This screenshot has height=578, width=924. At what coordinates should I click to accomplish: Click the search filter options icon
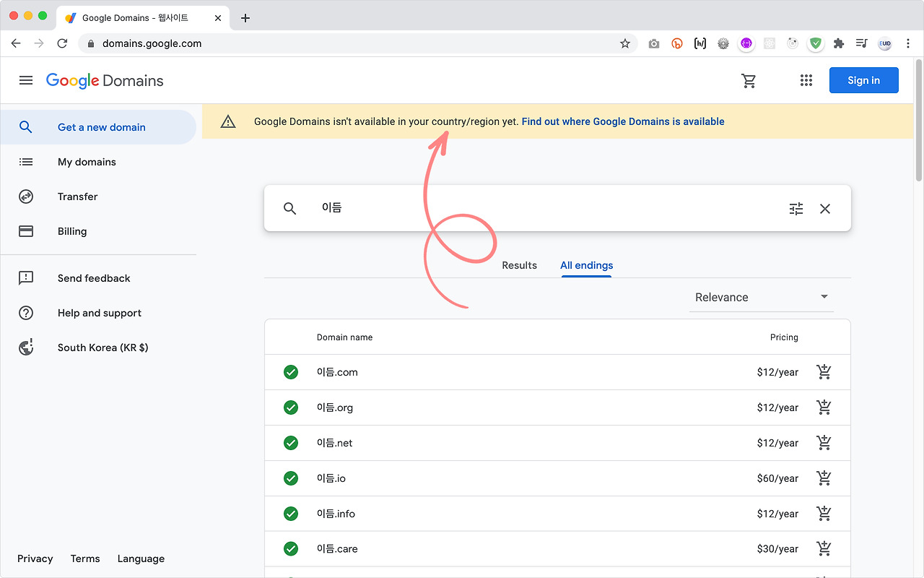pyautogui.click(x=796, y=209)
